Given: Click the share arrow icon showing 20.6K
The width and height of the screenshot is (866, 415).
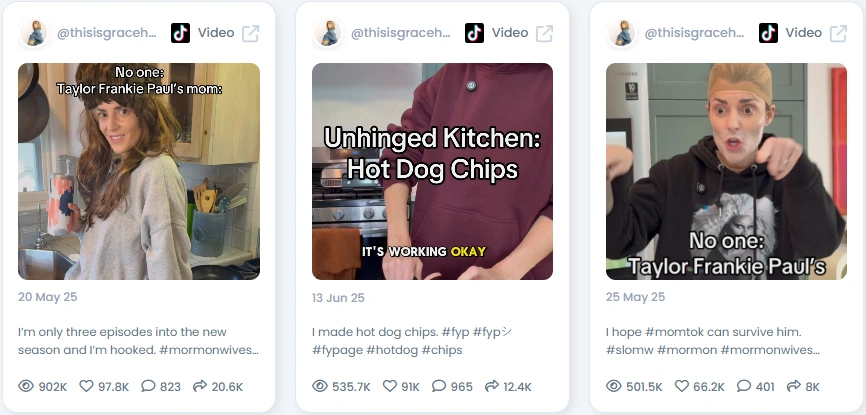Looking at the screenshot, I should pyautogui.click(x=200, y=386).
